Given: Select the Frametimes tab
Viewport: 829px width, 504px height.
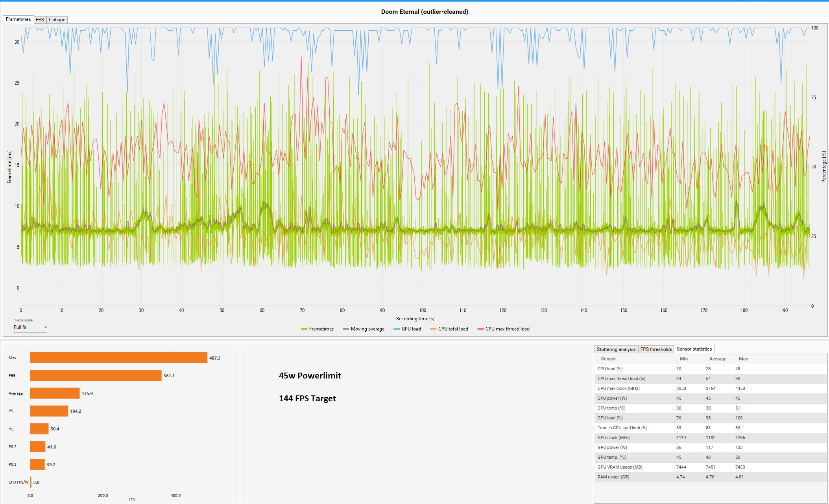Looking at the screenshot, I should coord(18,19).
